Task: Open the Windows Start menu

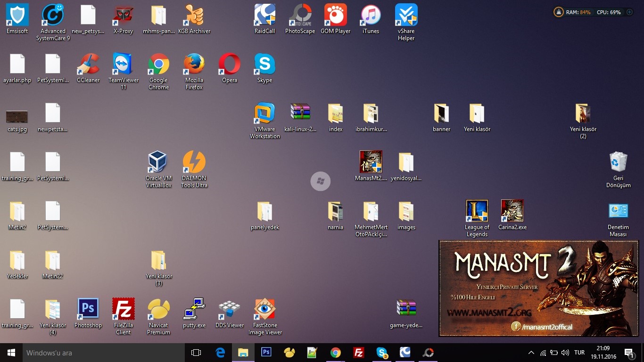Action: (11, 353)
